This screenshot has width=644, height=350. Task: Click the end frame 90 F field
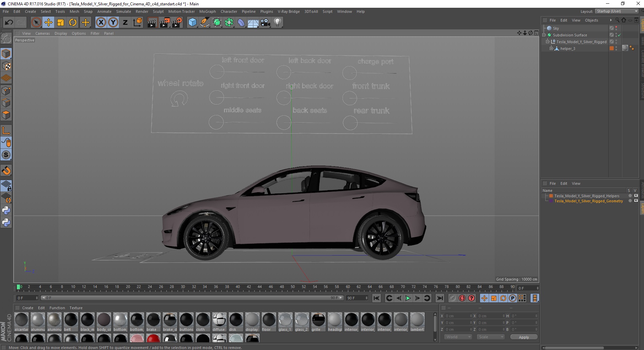pos(357,298)
